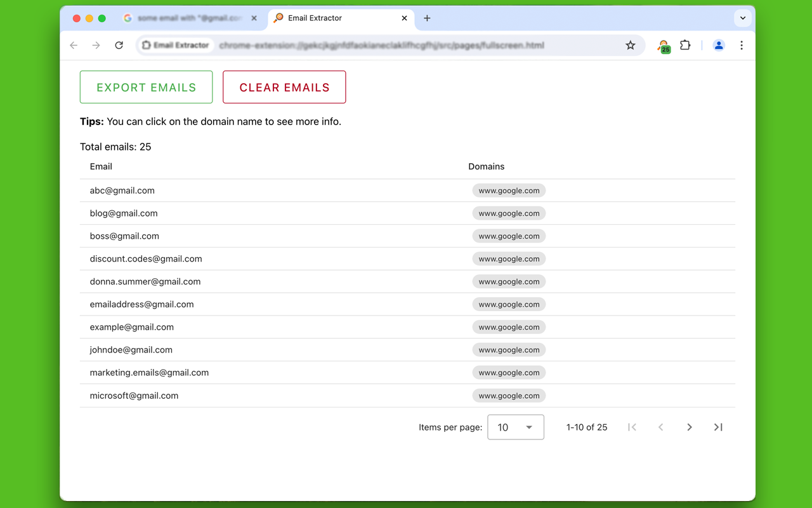The image size is (812, 508).
Task: Click the Export Emails button
Action: [x=146, y=87]
